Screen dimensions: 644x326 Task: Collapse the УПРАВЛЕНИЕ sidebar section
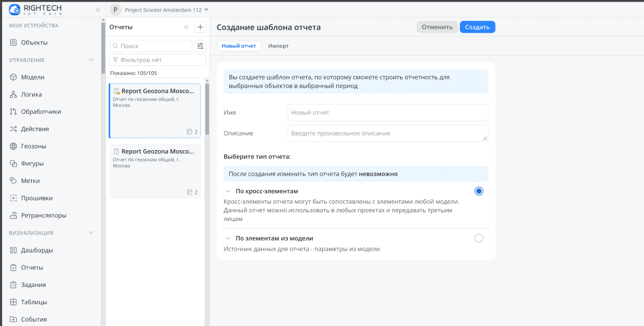point(91,60)
